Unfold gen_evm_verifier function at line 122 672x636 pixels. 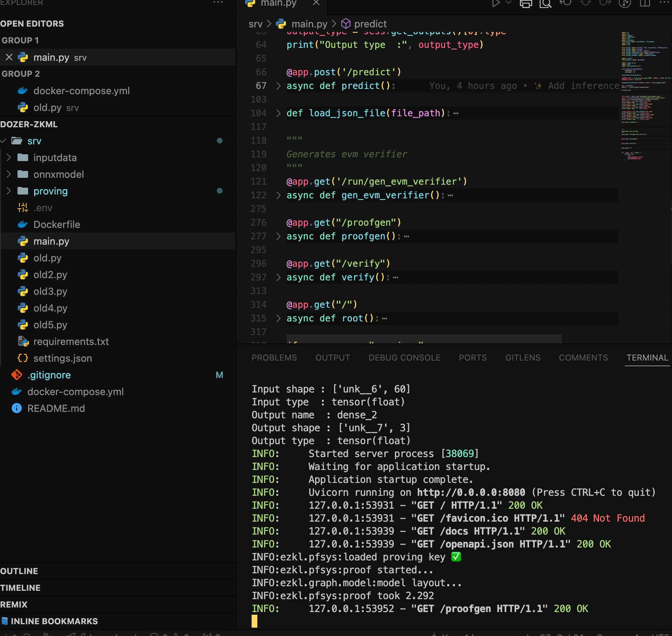coord(278,195)
